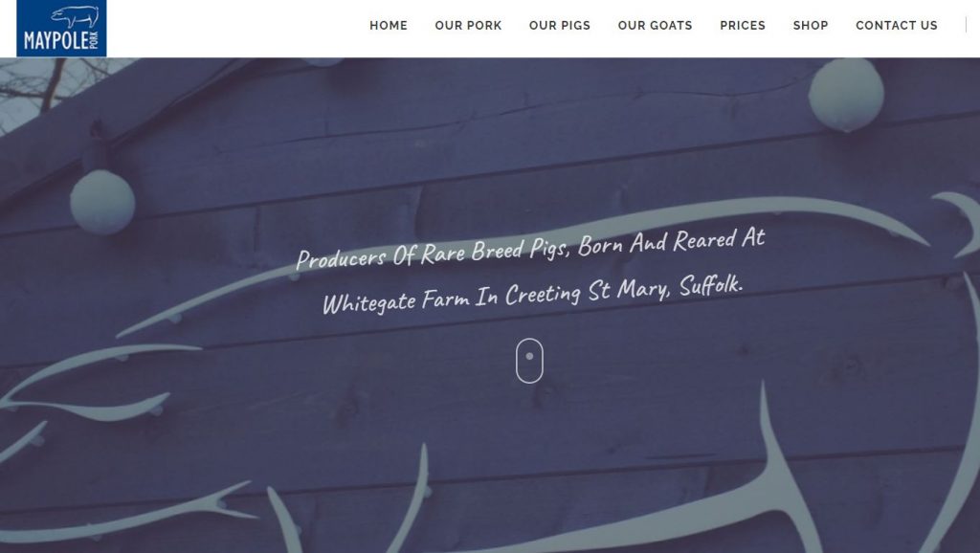Click the Maypole Pork logo

pos(61,28)
